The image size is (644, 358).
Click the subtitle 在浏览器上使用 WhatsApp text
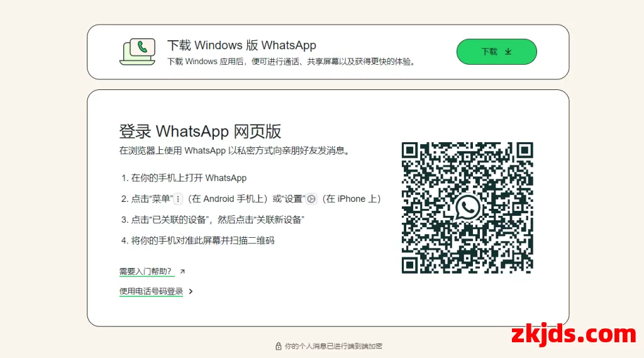[235, 150]
